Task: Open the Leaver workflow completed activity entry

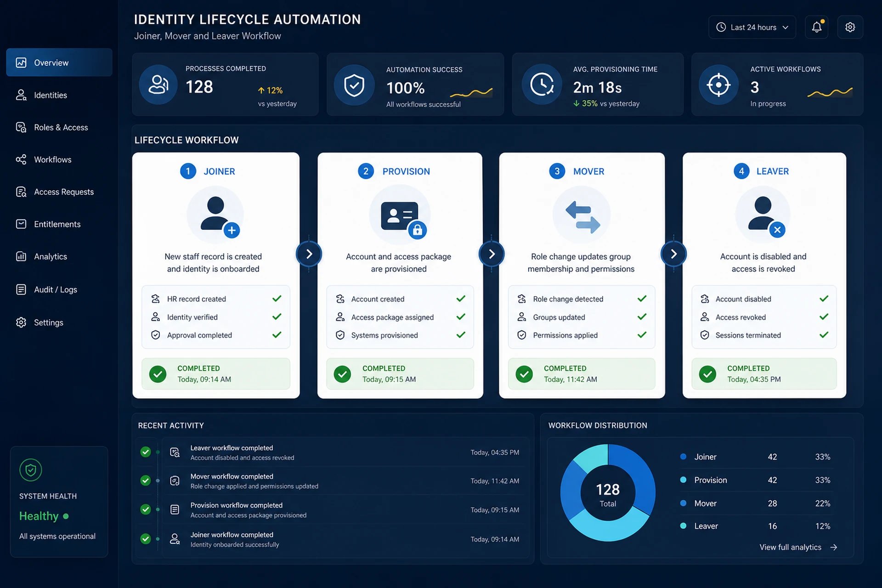Action: point(332,452)
